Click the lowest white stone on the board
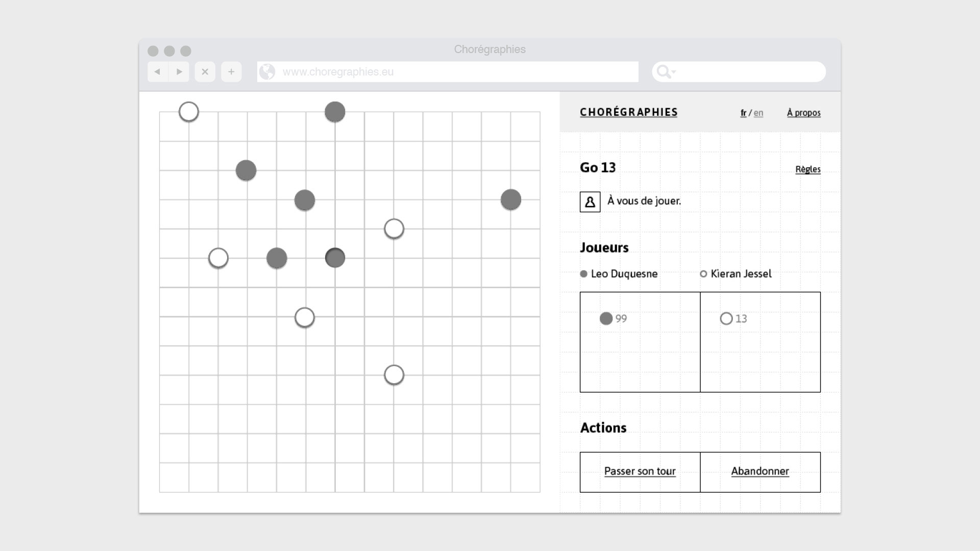980x551 pixels. click(x=394, y=375)
